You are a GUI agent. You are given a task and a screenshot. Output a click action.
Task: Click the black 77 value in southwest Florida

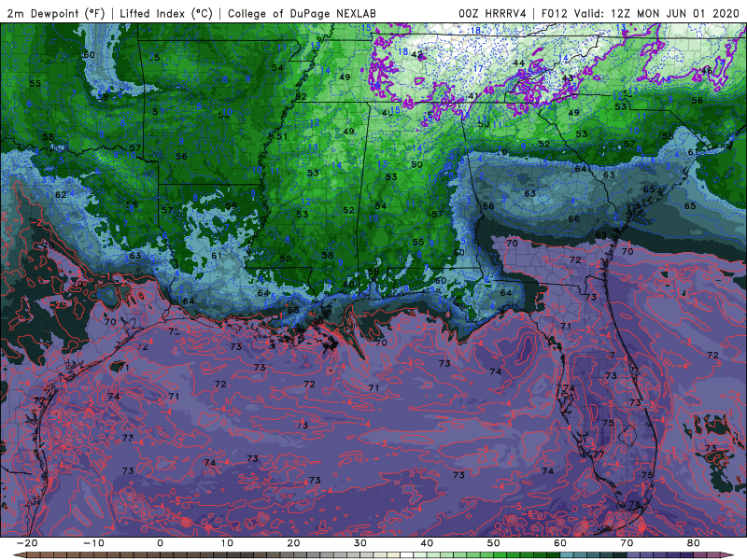click(x=599, y=455)
